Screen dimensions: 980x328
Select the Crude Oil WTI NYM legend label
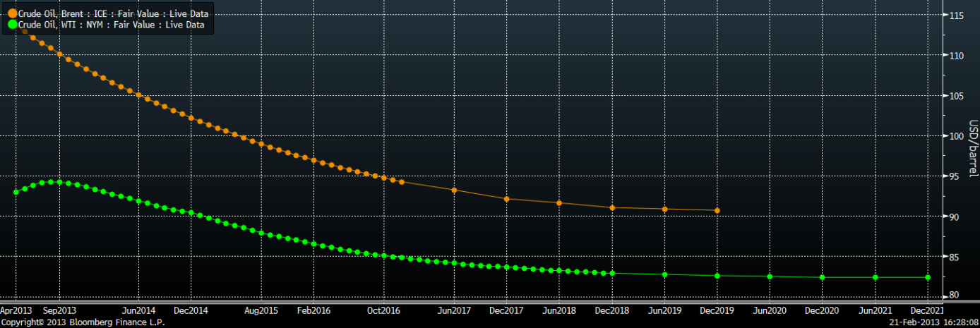[111, 25]
